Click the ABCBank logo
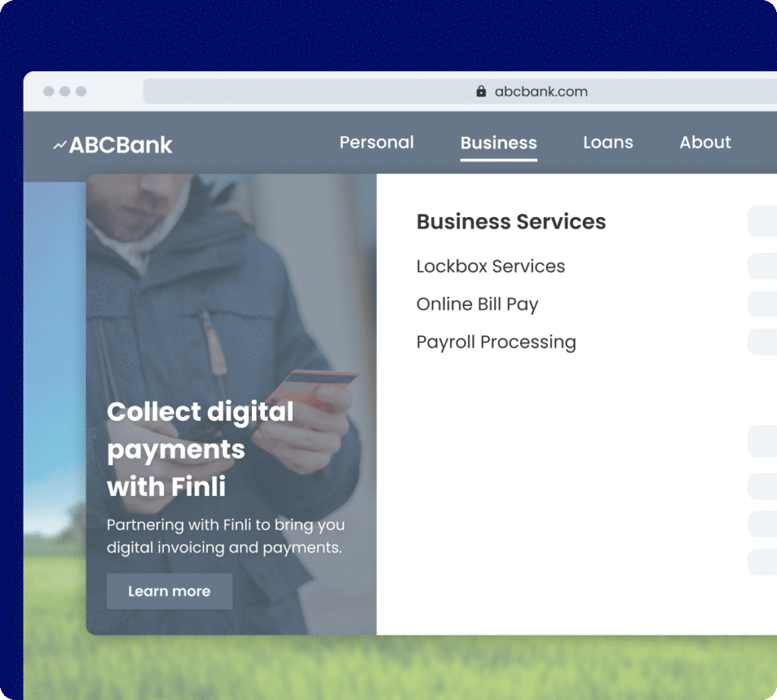 coord(113,145)
